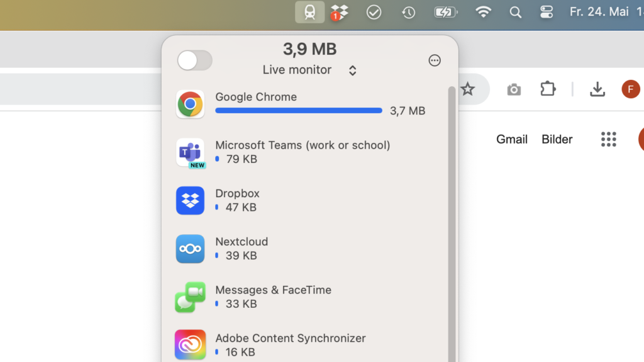The width and height of the screenshot is (644, 362).
Task: Select the Google Chrome row label
Action: tap(256, 97)
